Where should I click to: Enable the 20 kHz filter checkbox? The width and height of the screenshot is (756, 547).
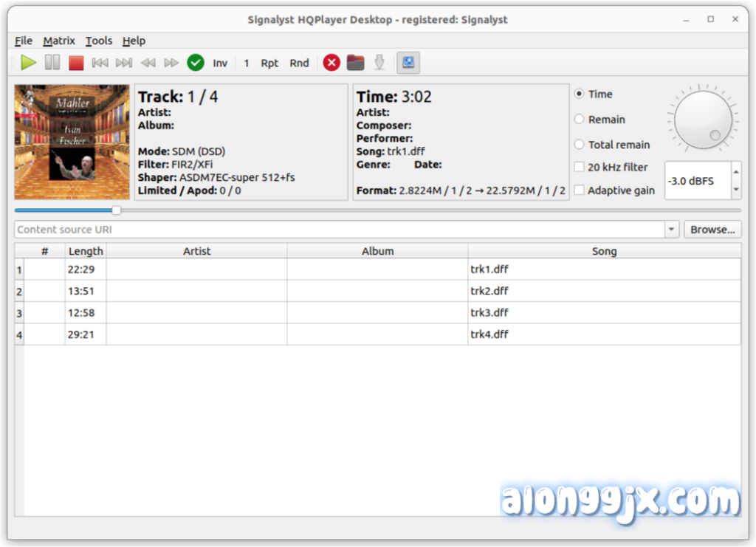(x=580, y=168)
